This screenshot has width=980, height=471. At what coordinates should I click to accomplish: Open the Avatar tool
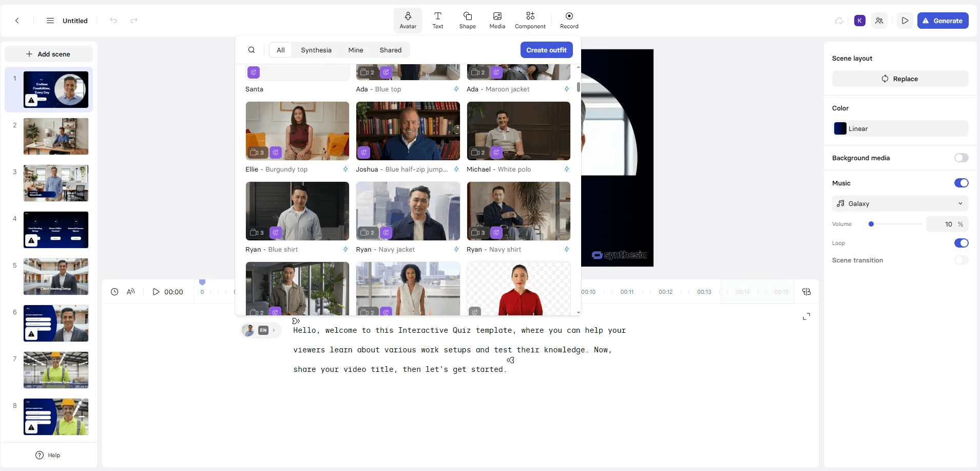point(408,21)
